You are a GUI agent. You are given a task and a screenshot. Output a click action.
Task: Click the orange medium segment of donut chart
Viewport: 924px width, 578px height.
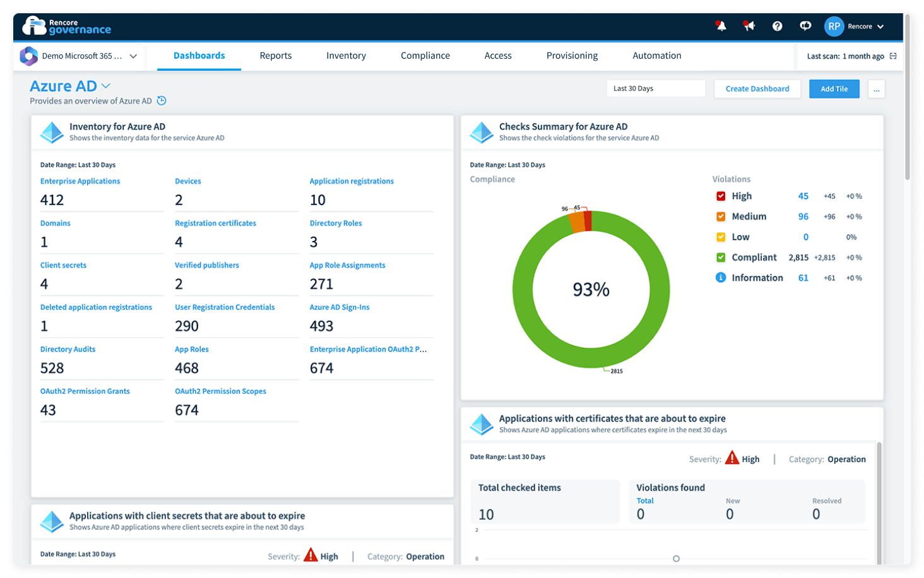click(577, 222)
